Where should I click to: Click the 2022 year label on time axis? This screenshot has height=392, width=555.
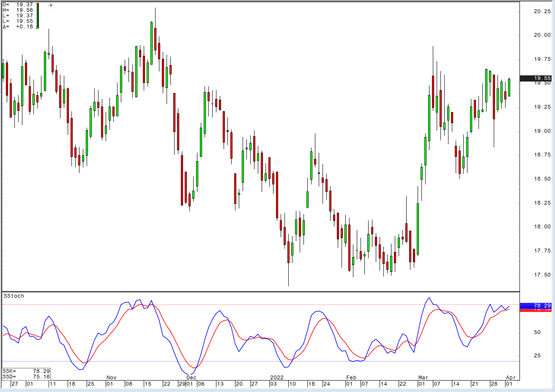tap(277, 378)
